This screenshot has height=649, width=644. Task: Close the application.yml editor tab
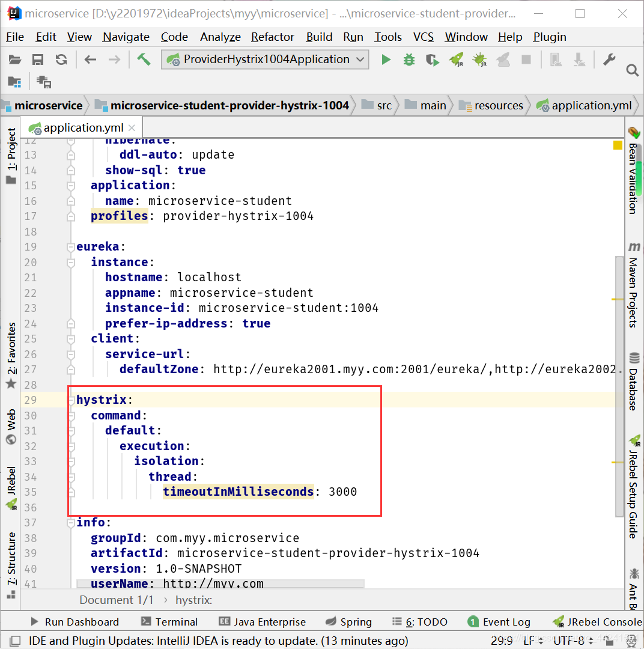[132, 128]
